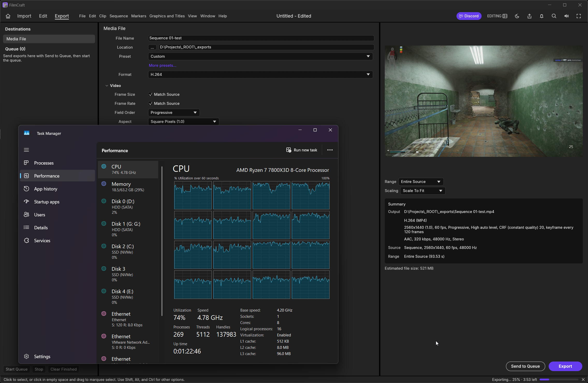Open the Range Entire Source dropdown

pyautogui.click(x=421, y=182)
